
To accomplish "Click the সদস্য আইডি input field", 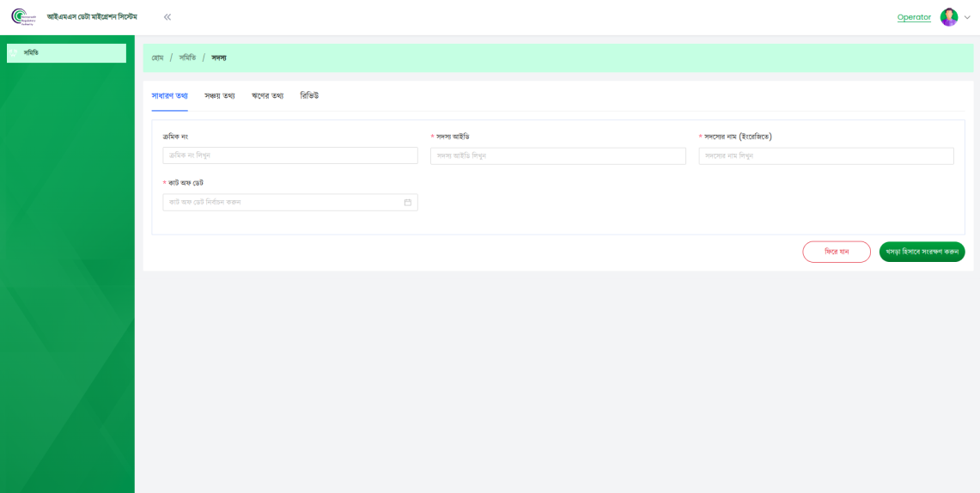I will (x=557, y=155).
